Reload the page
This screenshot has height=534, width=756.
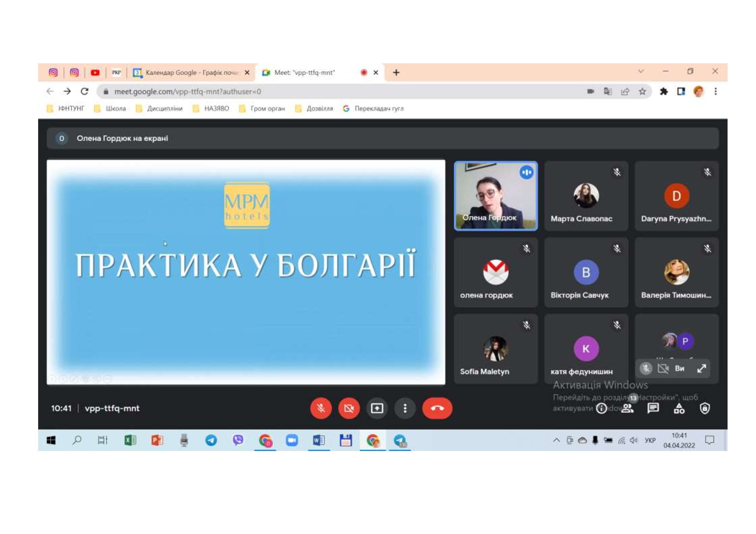85,91
